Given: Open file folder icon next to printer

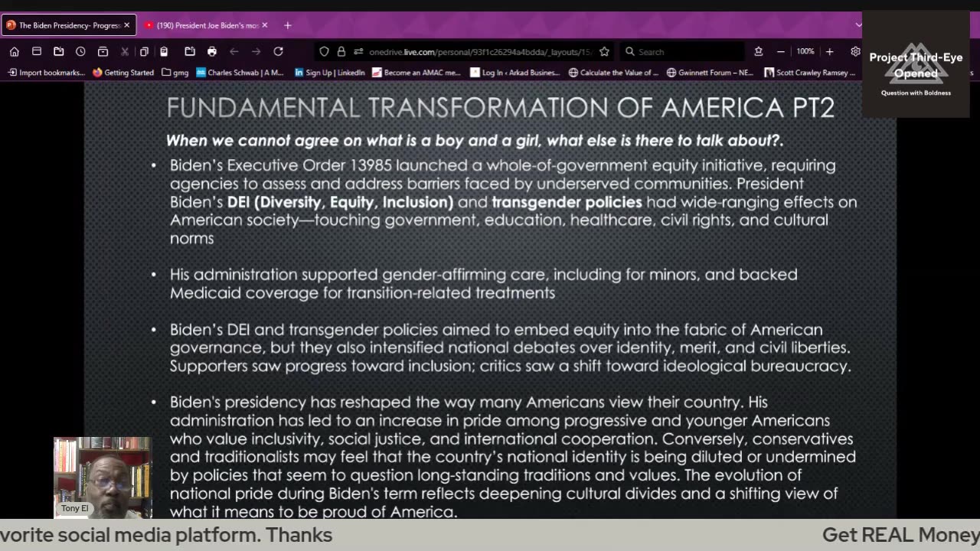Looking at the screenshot, I should point(190,51).
